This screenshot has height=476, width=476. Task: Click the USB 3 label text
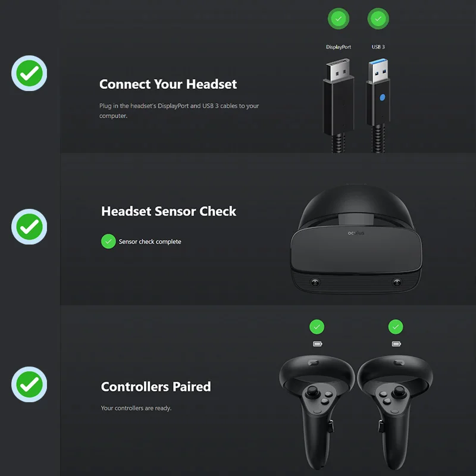378,47
